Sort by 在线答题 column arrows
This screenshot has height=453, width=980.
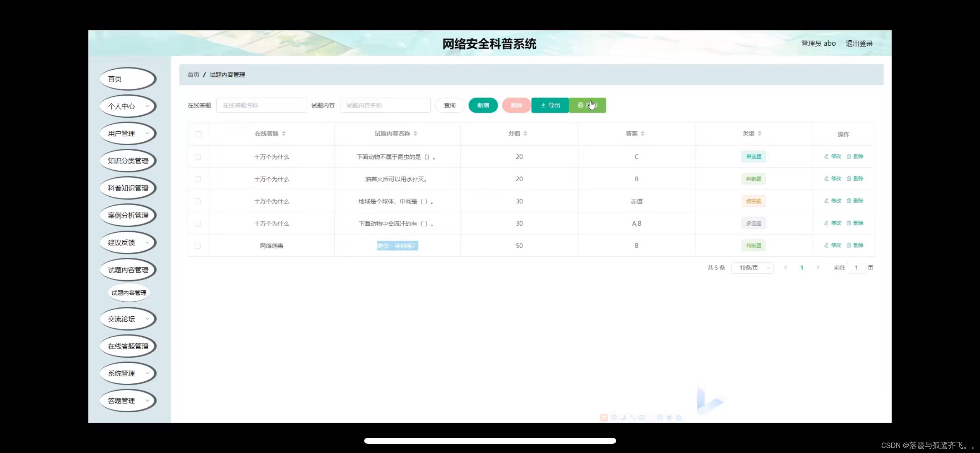pos(284,134)
